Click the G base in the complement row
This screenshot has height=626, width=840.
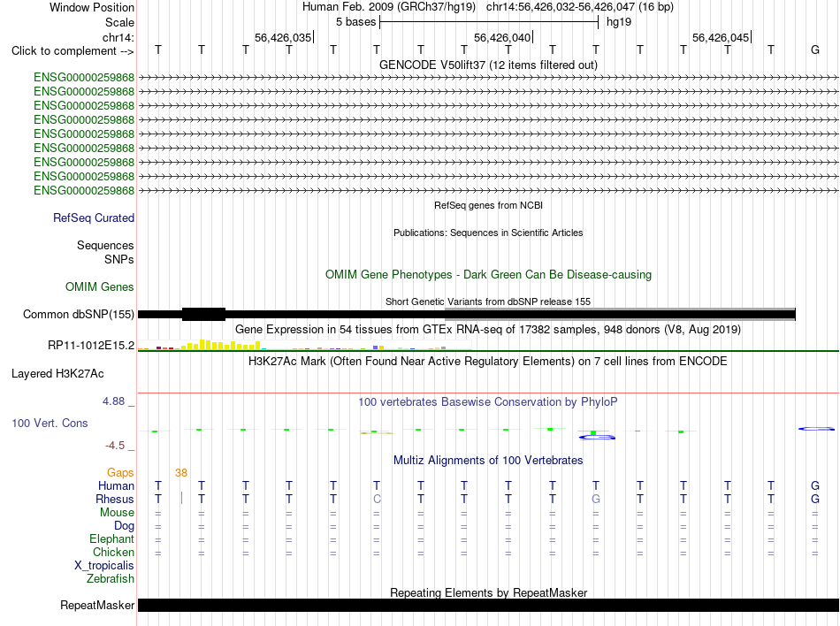point(815,50)
